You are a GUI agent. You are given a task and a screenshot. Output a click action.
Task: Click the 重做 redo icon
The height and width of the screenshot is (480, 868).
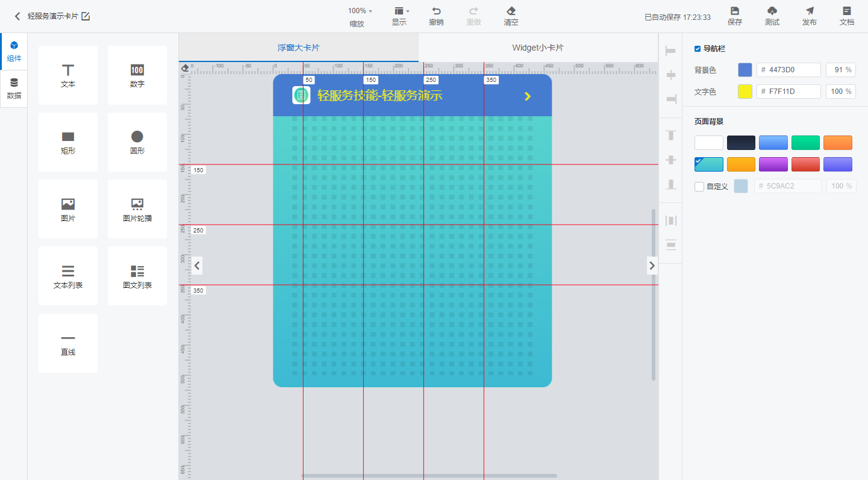point(473,11)
